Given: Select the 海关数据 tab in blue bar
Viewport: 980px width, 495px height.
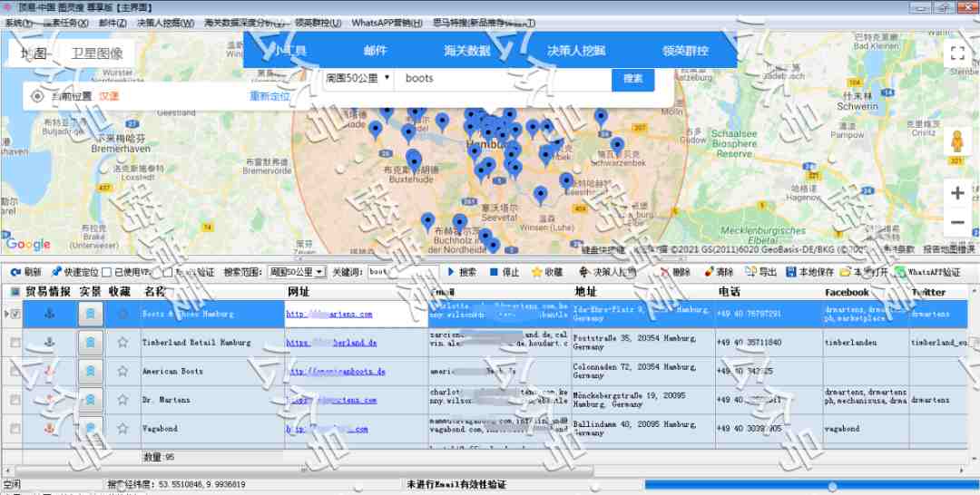Looking at the screenshot, I should (x=467, y=51).
